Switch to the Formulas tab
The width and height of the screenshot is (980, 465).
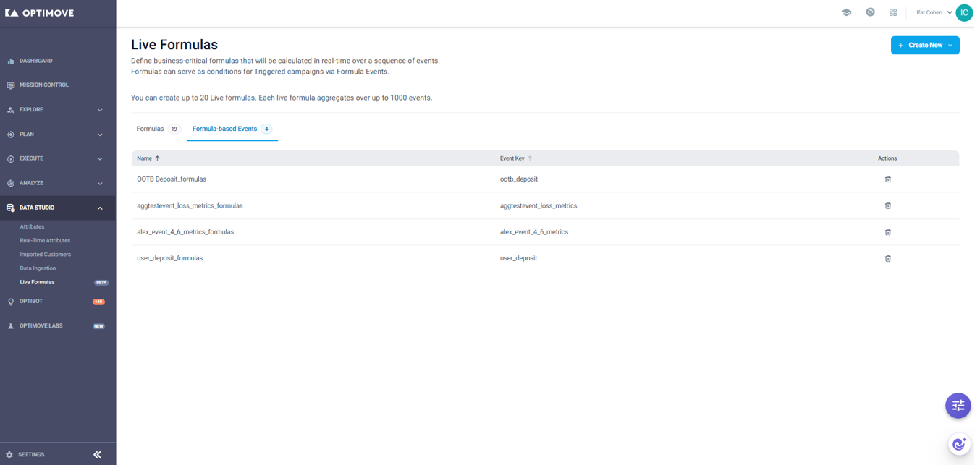(x=159, y=129)
